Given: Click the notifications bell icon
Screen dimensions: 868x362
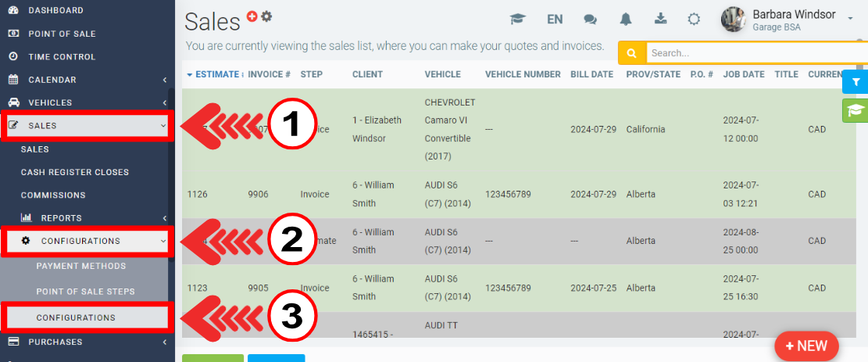Looking at the screenshot, I should [x=626, y=19].
